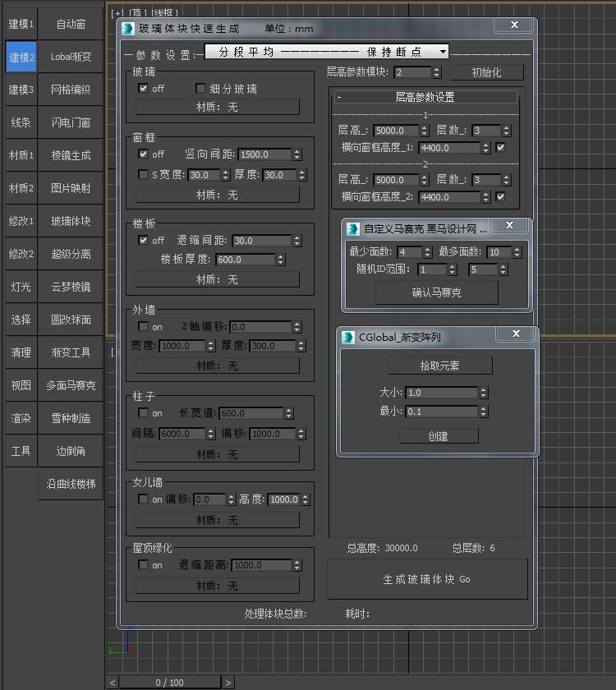Click the 女儿墙 高度 1000.0 field
616x690 pixels.
coord(284,499)
